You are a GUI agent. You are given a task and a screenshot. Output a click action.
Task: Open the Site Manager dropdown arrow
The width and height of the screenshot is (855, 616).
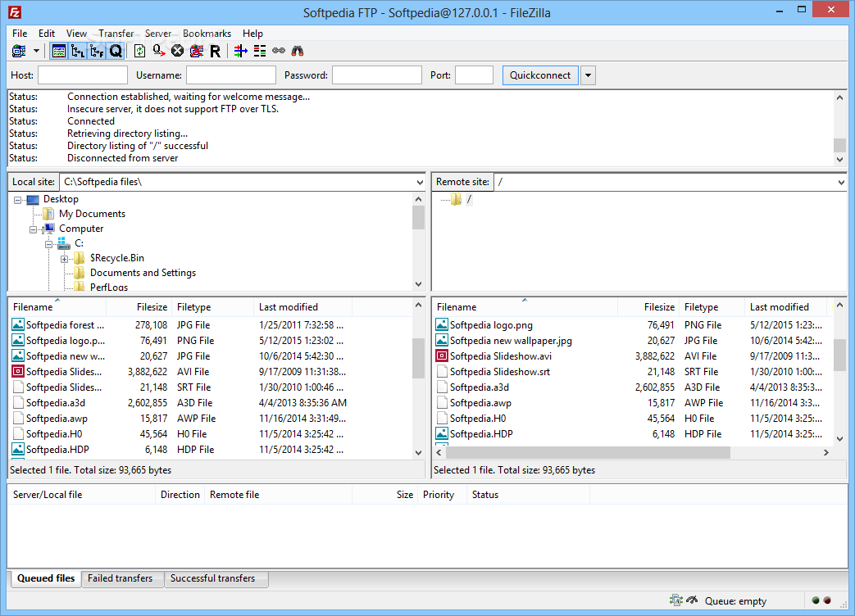tap(36, 51)
